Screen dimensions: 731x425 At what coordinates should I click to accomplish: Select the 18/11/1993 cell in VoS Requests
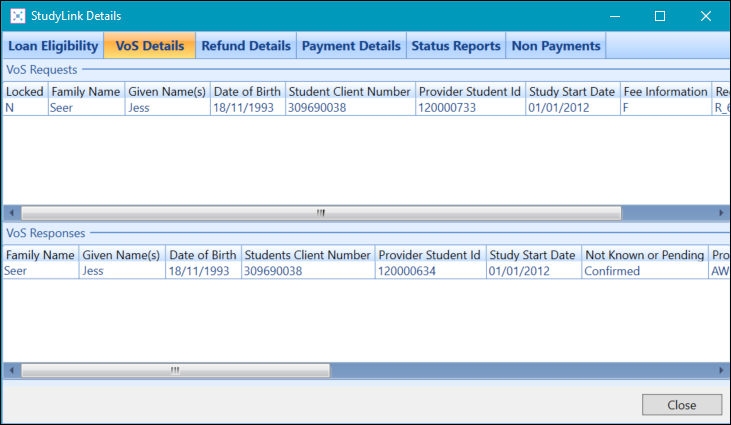(247, 108)
